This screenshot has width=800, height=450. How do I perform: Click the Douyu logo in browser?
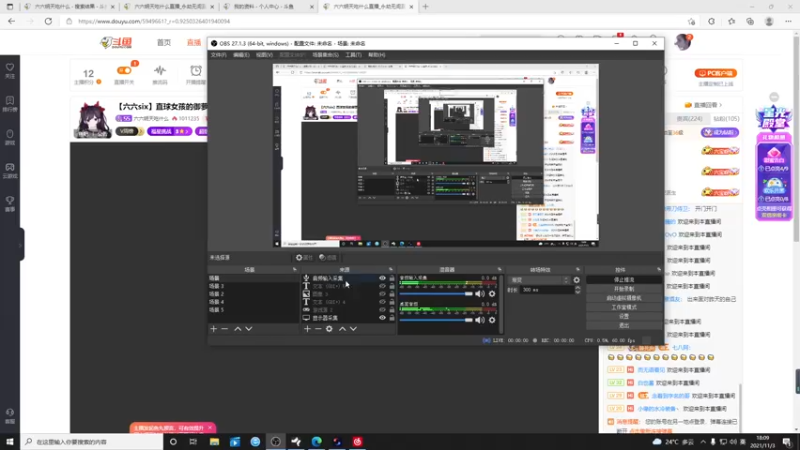click(116, 42)
